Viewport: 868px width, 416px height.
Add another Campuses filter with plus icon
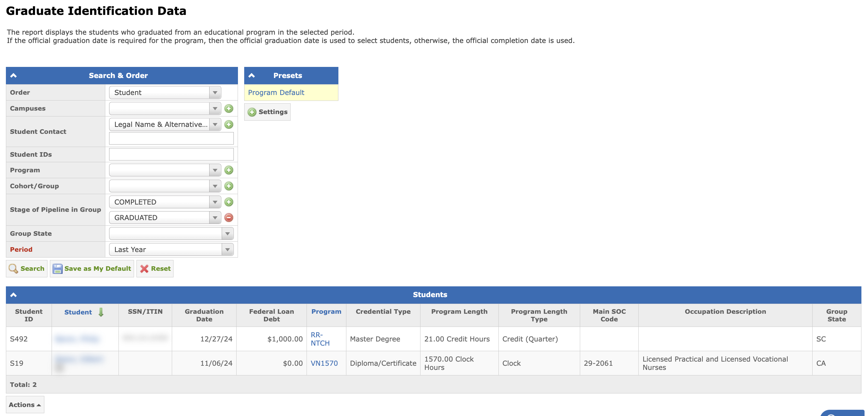[229, 109]
